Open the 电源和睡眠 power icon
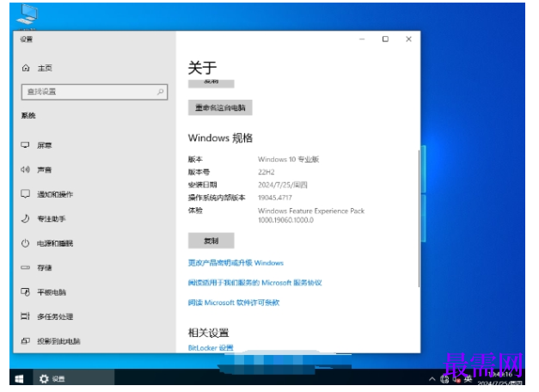The height and width of the screenshot is (392, 539). pyautogui.click(x=26, y=243)
